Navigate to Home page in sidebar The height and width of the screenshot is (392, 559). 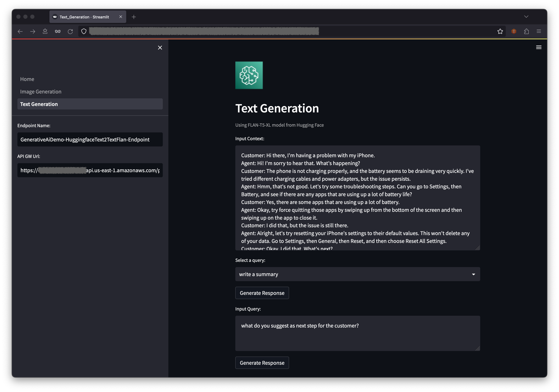pyautogui.click(x=27, y=79)
